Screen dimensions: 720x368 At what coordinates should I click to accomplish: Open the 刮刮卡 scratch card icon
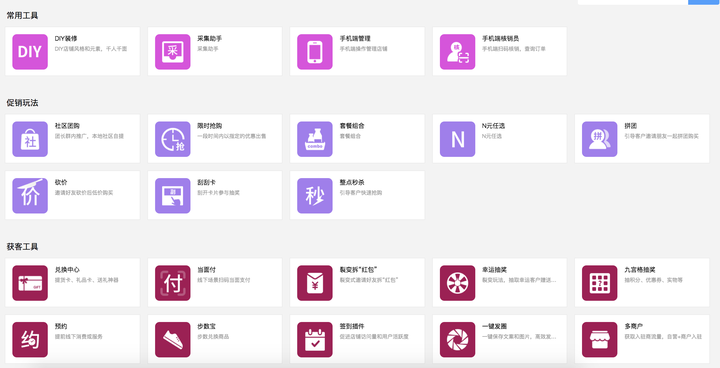click(x=173, y=196)
